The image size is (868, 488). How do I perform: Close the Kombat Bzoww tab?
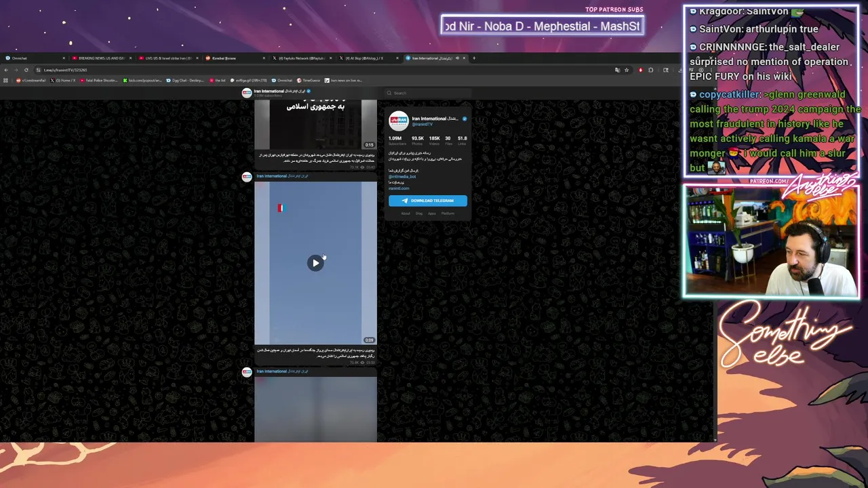264,58
